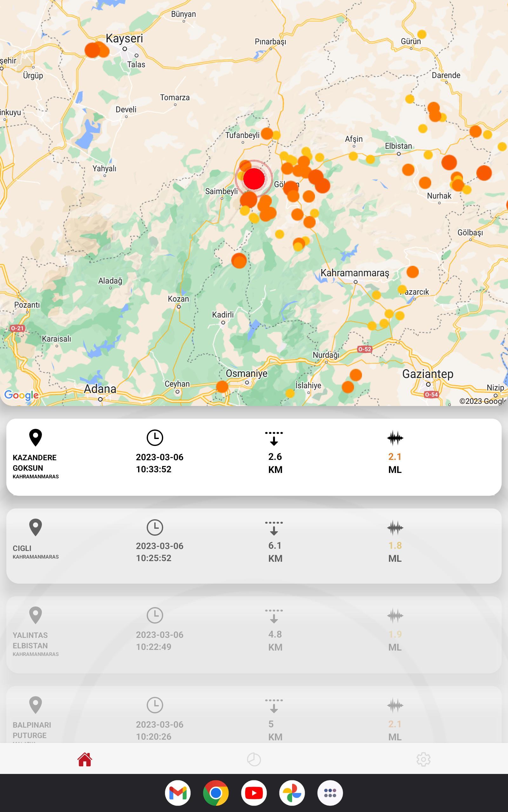508x812 pixels.
Task: Launch Gmail from the dock
Action: pos(178,793)
